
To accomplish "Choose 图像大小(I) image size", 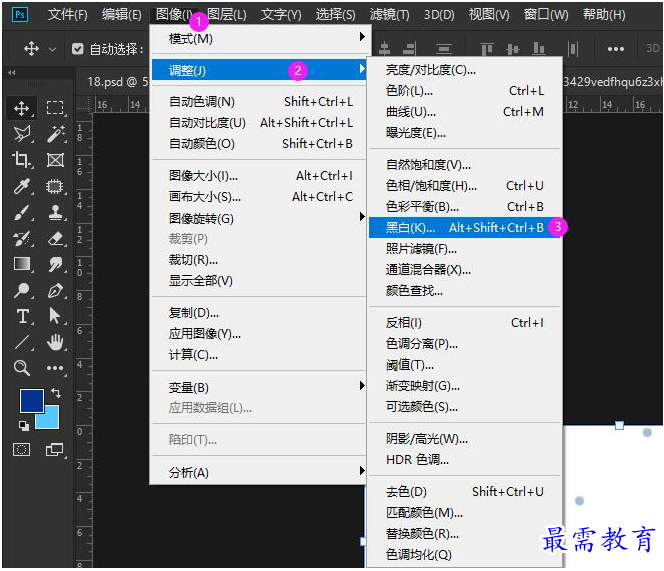I will point(259,175).
